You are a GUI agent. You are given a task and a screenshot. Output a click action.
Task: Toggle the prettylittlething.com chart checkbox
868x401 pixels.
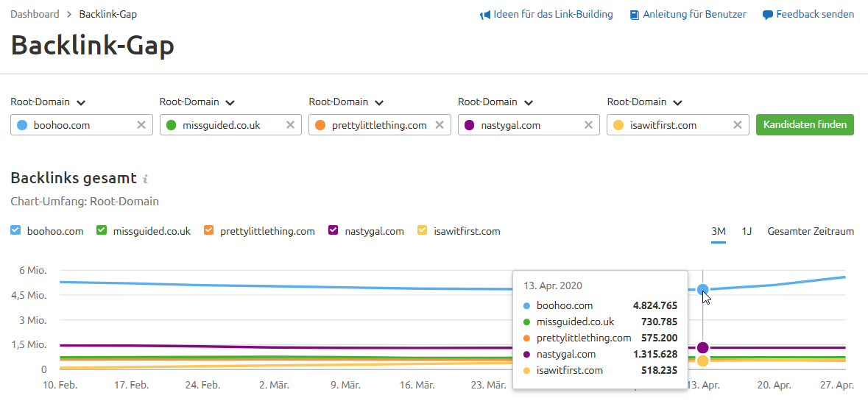point(208,230)
